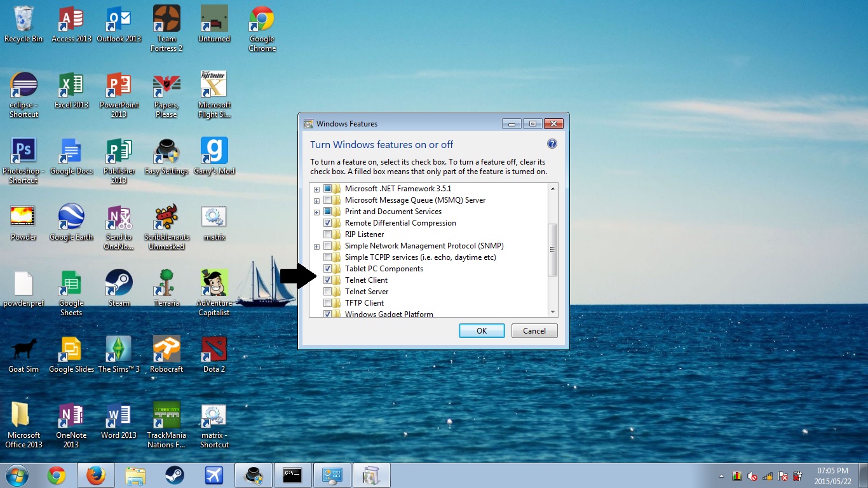
Task: Open Windows Features help question mark
Action: click(552, 144)
